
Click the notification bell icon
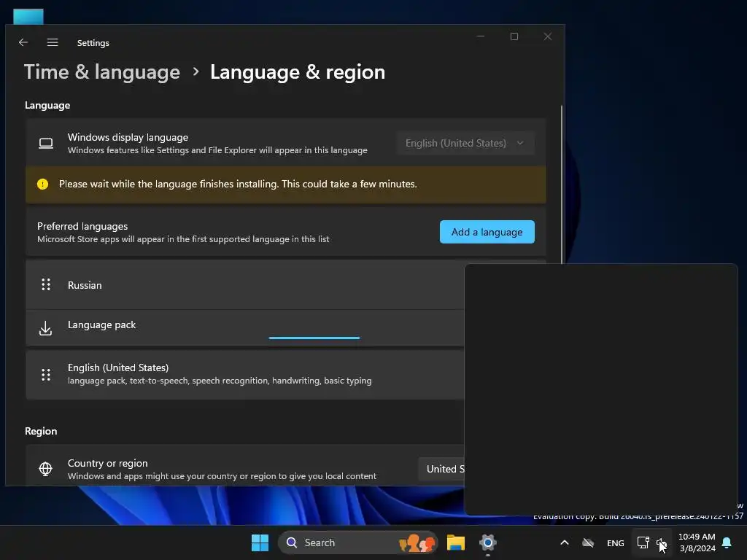[x=727, y=542]
